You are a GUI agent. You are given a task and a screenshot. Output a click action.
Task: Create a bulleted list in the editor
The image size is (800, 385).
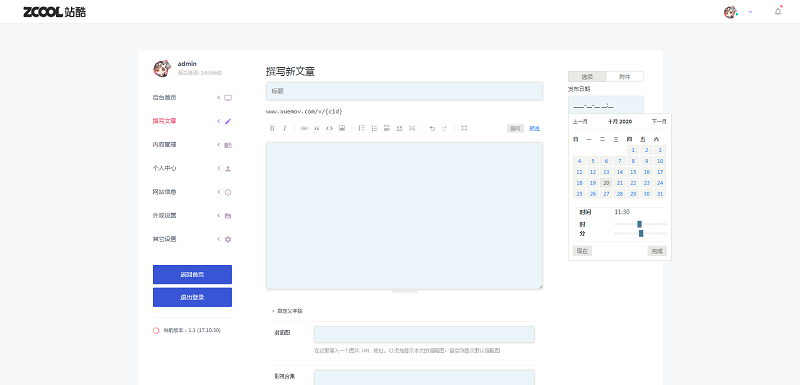[x=374, y=128]
